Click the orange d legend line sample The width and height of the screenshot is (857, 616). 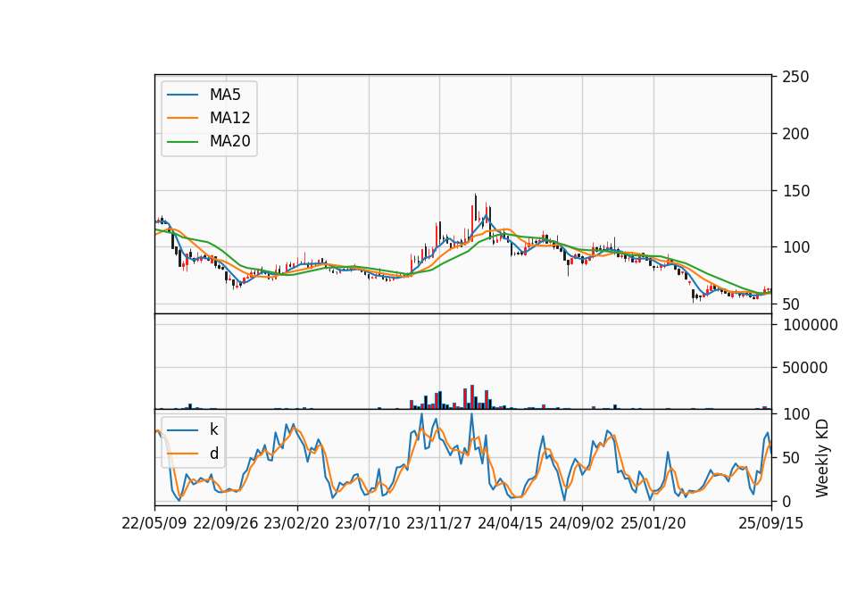pos(182,454)
